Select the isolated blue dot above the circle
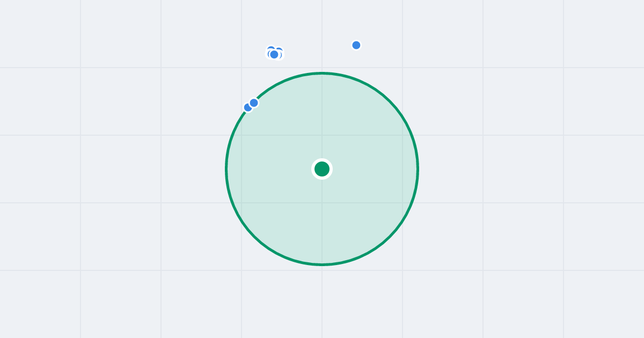 [356, 45]
